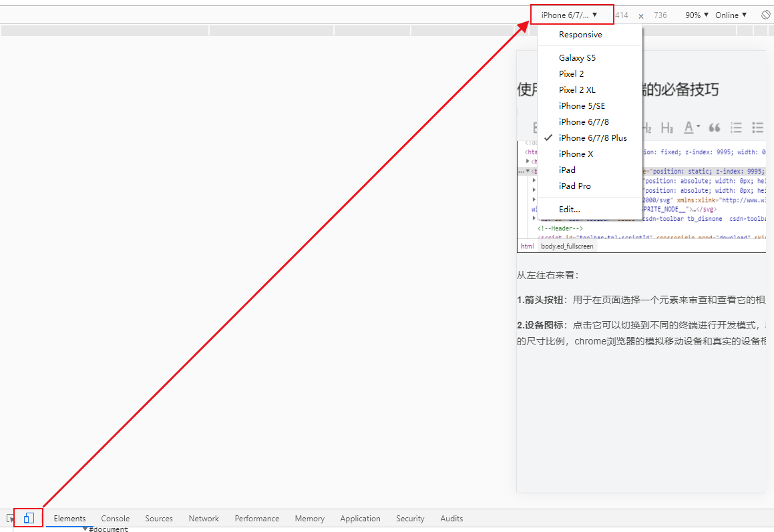Switch to the Console tab
Image resolution: width=774 pixels, height=532 pixels.
pos(115,518)
